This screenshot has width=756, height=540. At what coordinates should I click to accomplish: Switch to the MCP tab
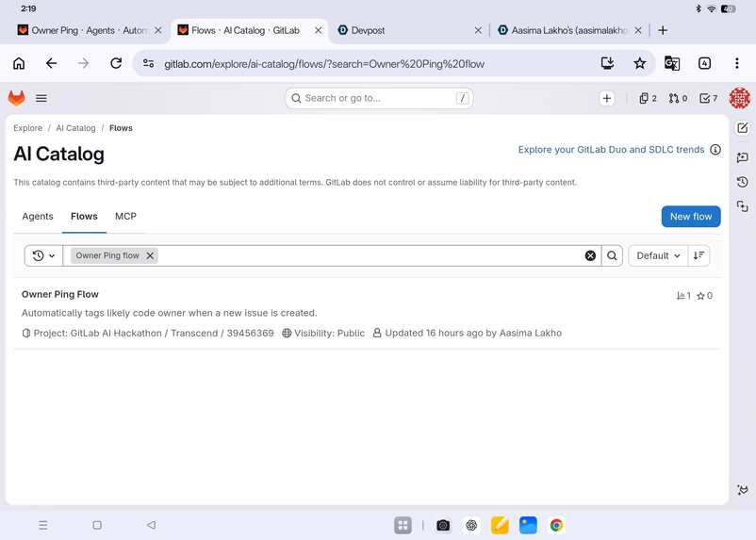[x=125, y=217]
